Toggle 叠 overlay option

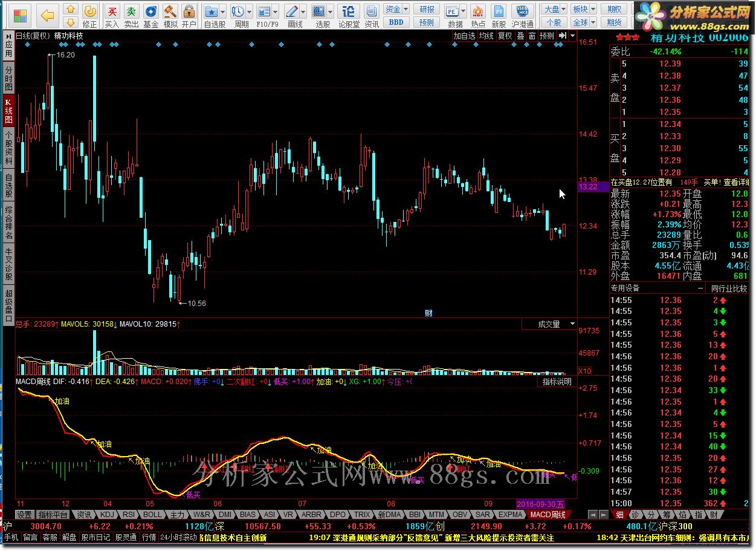(x=520, y=36)
